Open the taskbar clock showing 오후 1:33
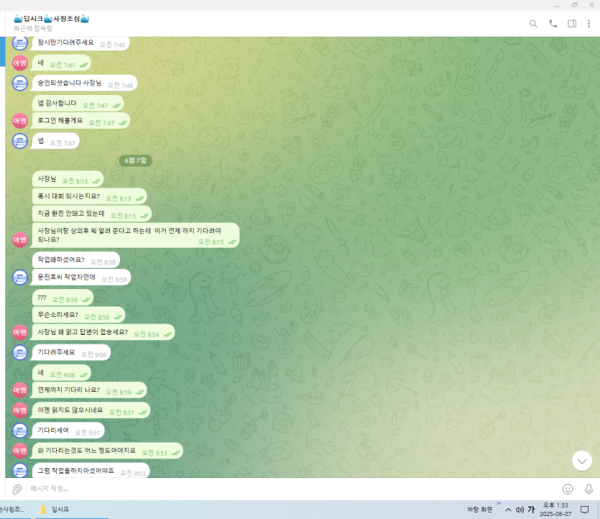 (x=555, y=509)
